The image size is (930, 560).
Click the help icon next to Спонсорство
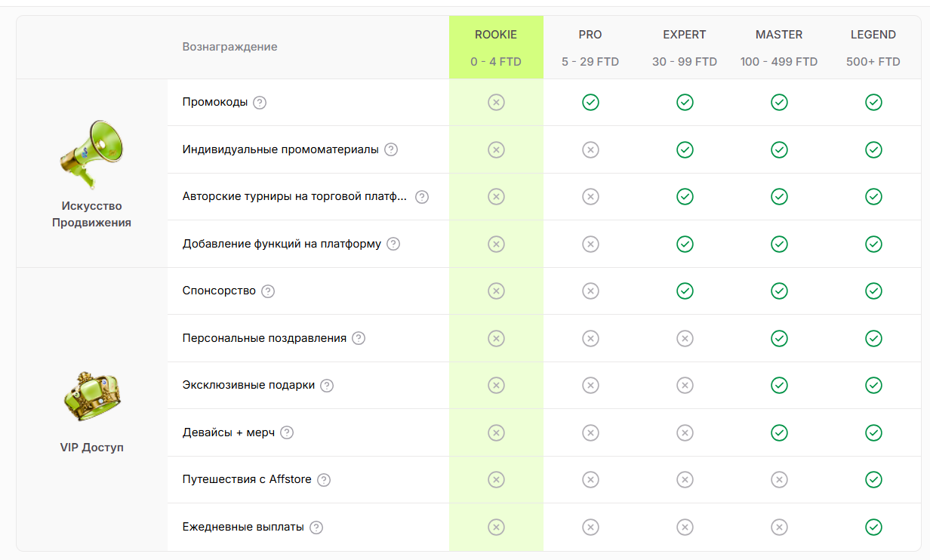(268, 291)
